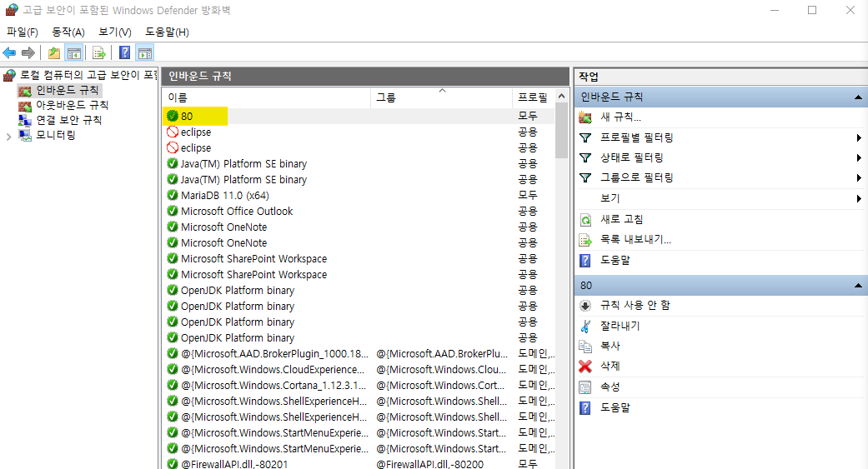Screen dimensions: 868x469
Task: Click the blue Help toolbar icon
Action: (125, 53)
